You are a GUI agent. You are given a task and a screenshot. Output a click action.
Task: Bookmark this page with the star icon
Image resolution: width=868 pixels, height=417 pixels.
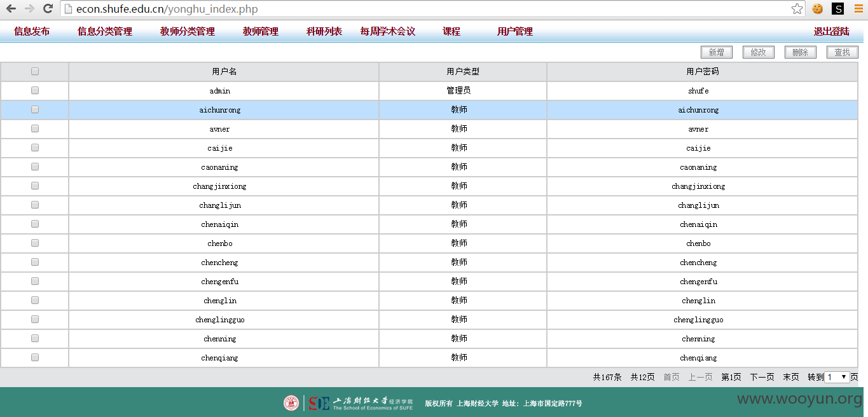click(x=797, y=9)
